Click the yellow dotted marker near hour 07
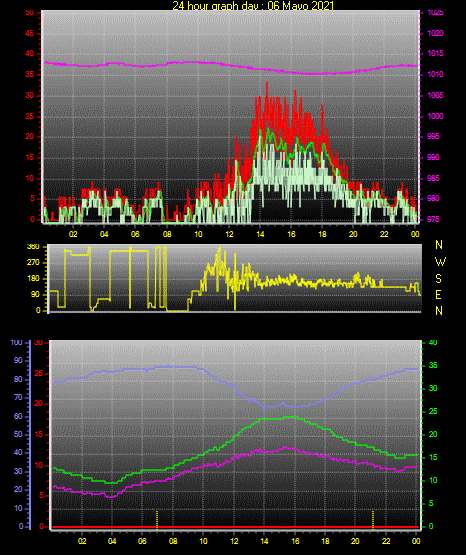This screenshot has width=466, height=555. click(x=157, y=520)
